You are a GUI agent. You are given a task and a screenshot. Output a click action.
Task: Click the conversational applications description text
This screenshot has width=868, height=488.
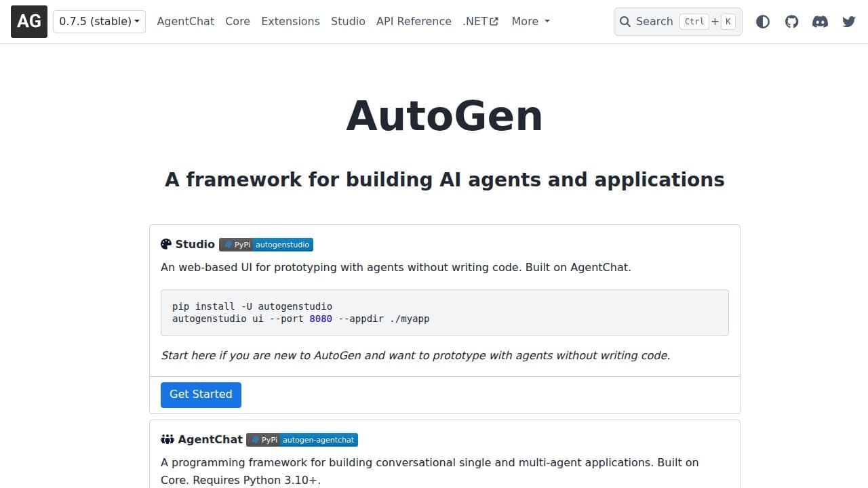pos(430,471)
